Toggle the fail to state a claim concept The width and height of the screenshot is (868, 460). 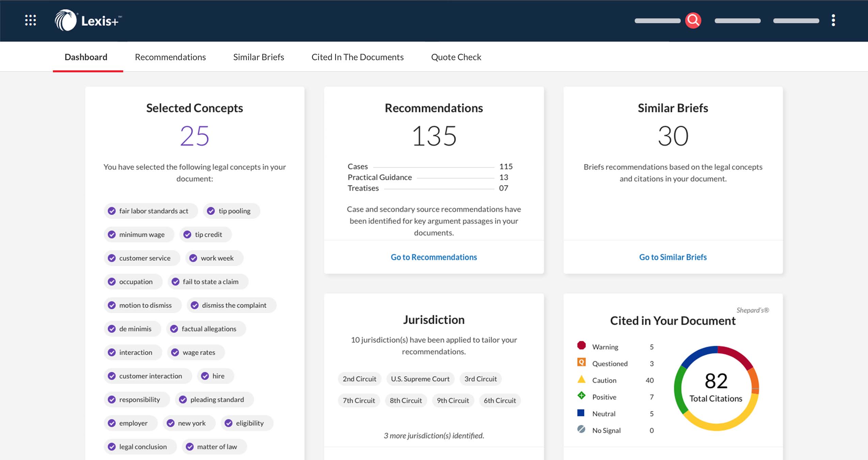pos(208,281)
